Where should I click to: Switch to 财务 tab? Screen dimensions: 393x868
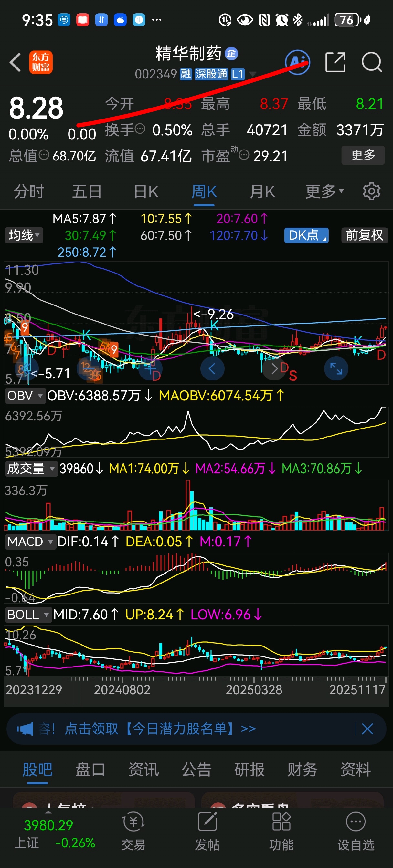(x=303, y=770)
